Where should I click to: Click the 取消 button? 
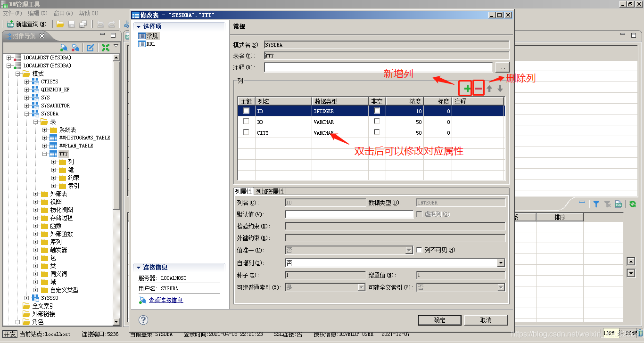tap(486, 320)
